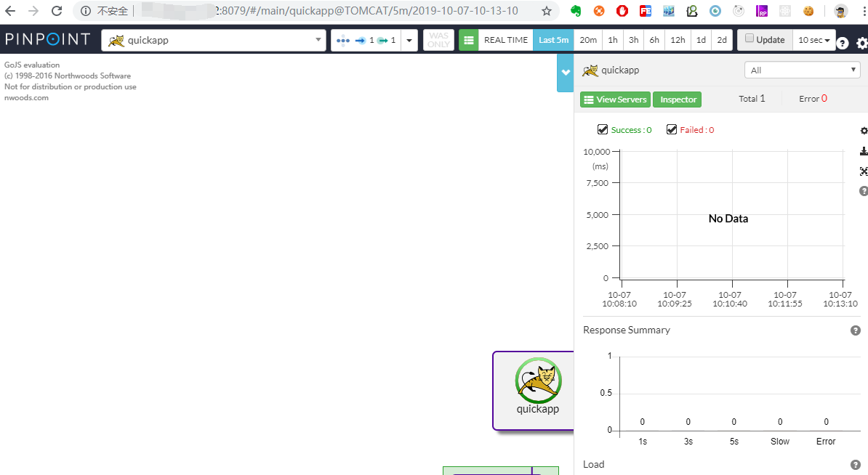868x475 pixels.
Task: Open the inbound/outbound depth dropdown arrow
Action: [x=409, y=40]
